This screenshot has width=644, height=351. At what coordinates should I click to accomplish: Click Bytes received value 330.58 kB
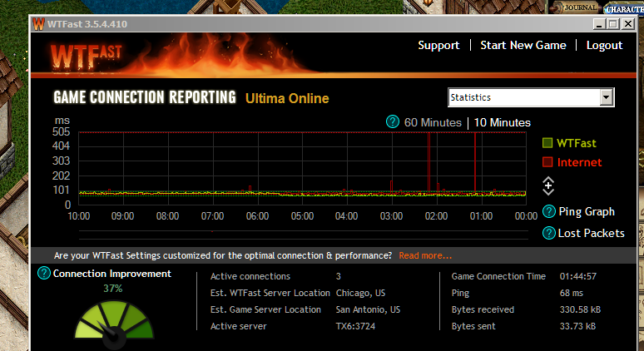[580, 309]
